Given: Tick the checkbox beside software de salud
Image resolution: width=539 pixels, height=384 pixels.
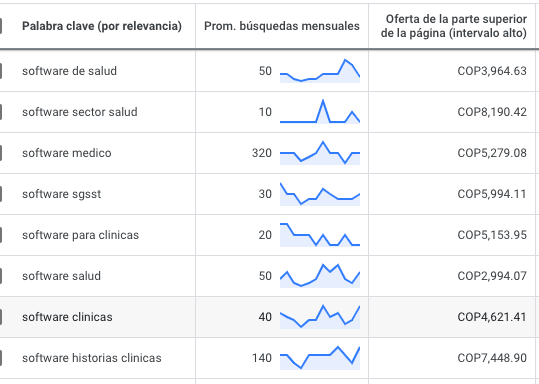Looking at the screenshot, I should tap(1, 71).
